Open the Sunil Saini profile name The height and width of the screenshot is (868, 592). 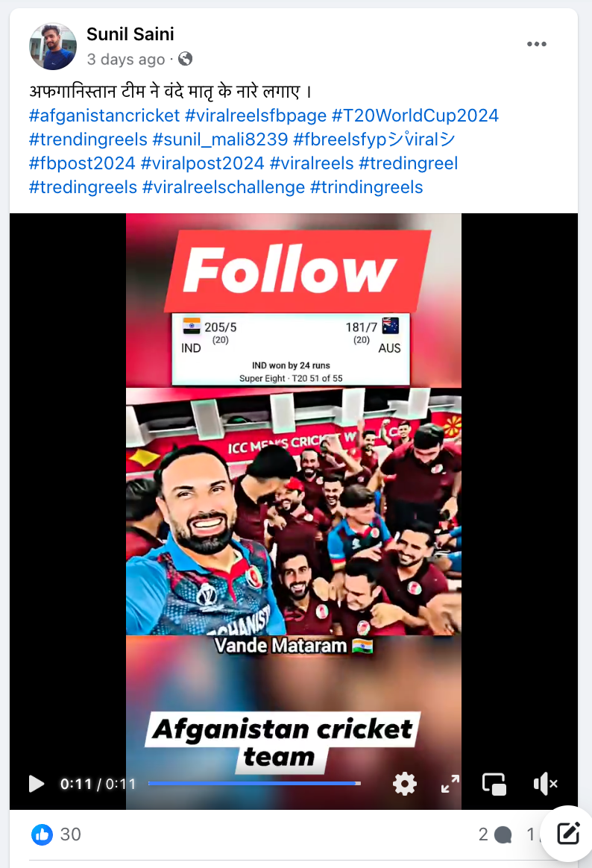point(130,34)
